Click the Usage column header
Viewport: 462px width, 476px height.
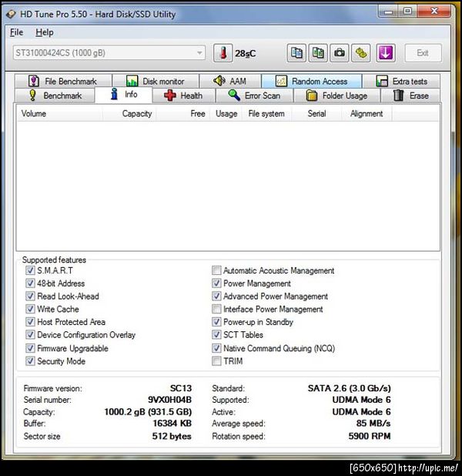click(x=226, y=113)
